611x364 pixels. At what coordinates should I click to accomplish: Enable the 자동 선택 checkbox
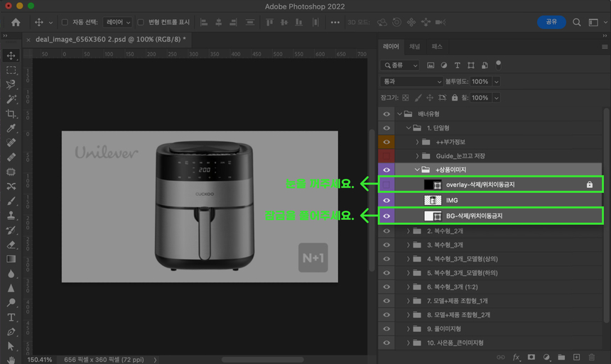[x=65, y=22]
